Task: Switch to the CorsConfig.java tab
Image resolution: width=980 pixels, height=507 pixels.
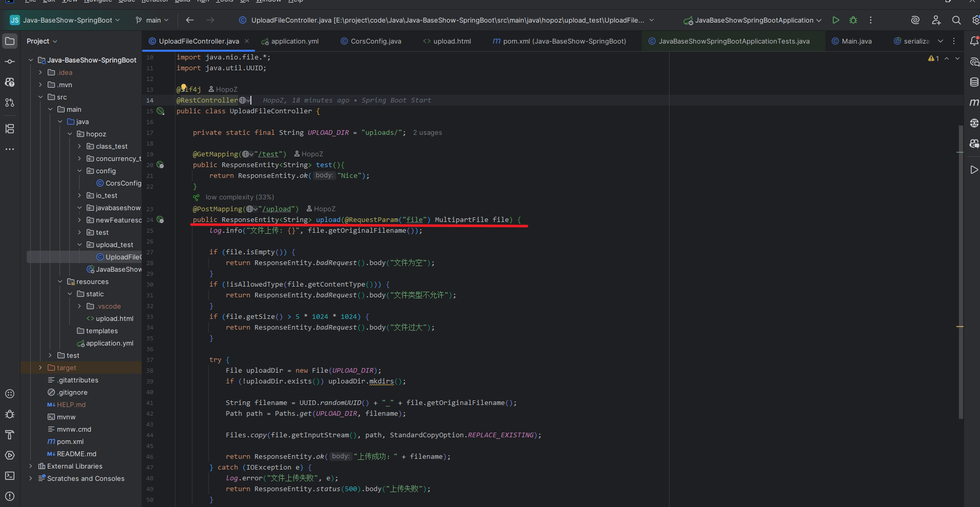Action: pos(371,41)
